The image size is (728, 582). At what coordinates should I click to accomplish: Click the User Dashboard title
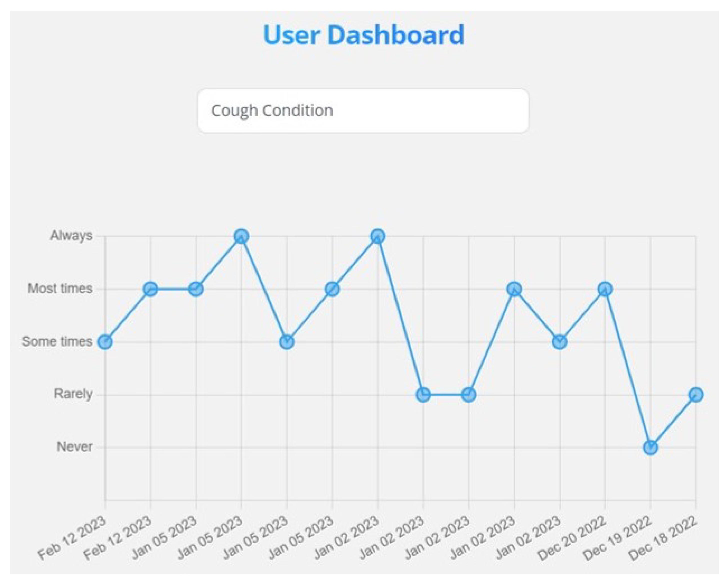[x=364, y=35]
